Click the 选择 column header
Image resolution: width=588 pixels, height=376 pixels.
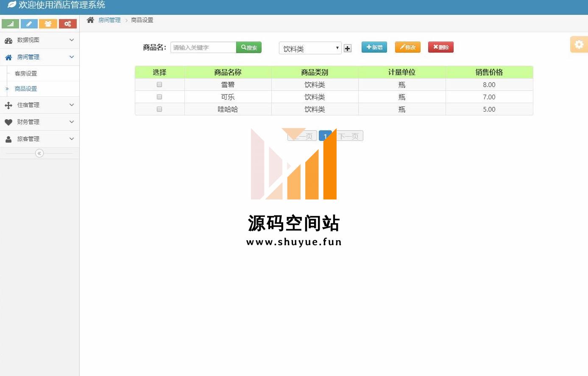click(160, 72)
